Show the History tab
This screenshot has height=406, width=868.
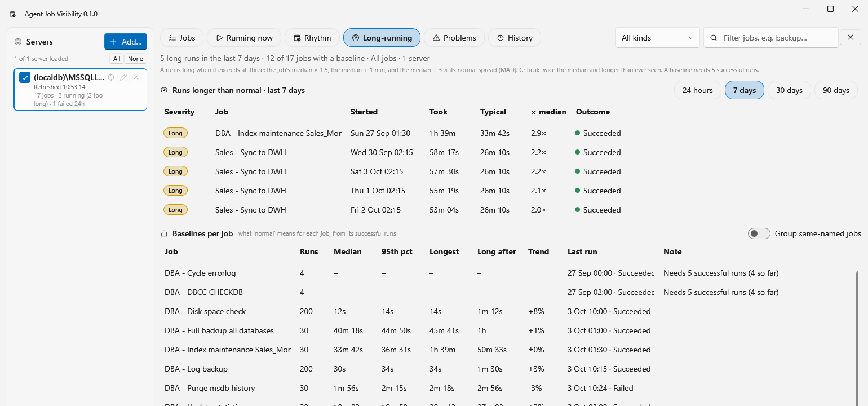(515, 38)
